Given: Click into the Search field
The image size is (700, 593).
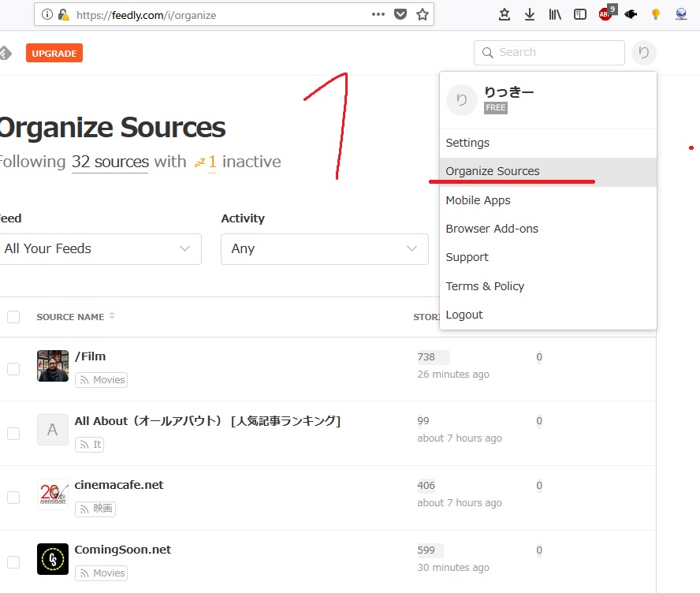Looking at the screenshot, I should tap(549, 53).
